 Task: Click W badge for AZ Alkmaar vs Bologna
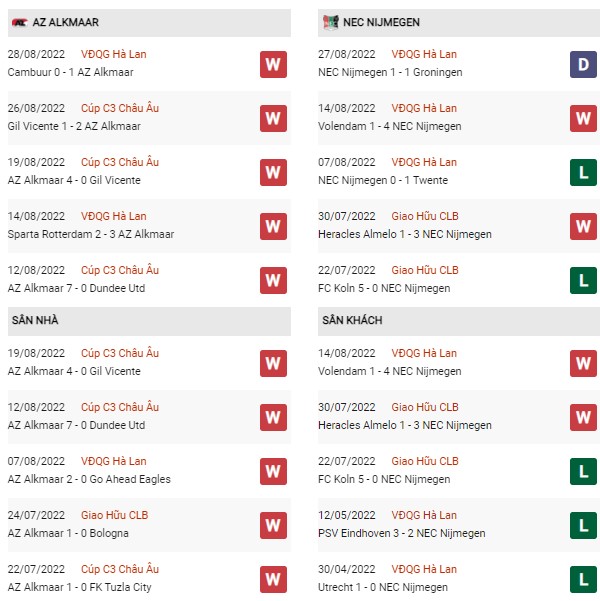click(x=273, y=525)
